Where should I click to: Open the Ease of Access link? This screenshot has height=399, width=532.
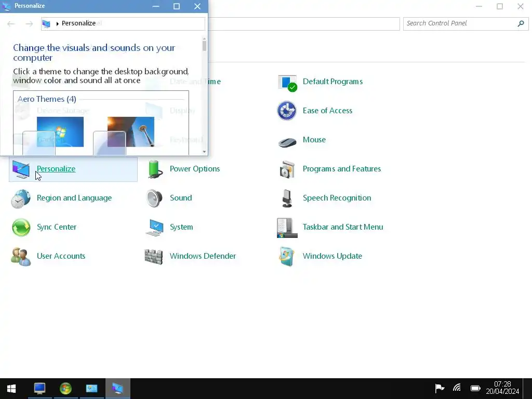327,111
